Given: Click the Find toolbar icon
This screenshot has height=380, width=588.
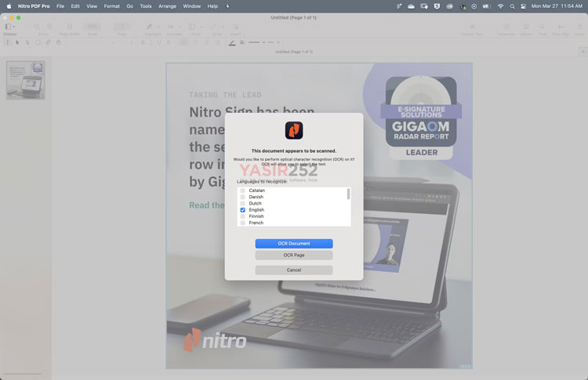Looking at the screenshot, I should (543, 27).
